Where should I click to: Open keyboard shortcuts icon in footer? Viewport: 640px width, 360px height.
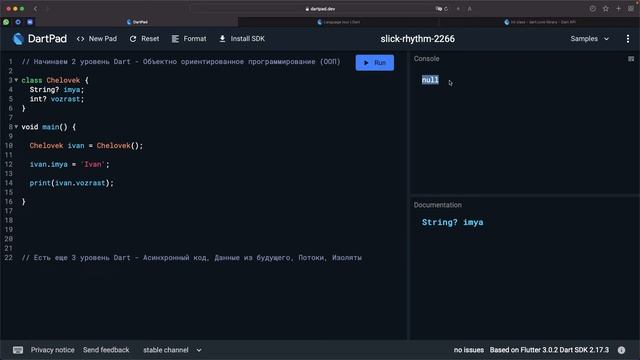click(x=18, y=350)
